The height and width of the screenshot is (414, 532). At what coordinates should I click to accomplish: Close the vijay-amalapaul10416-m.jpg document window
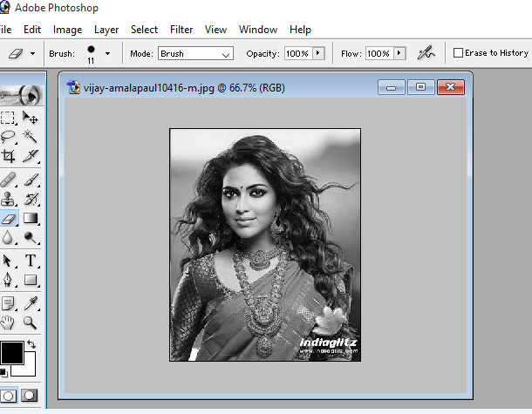click(451, 87)
